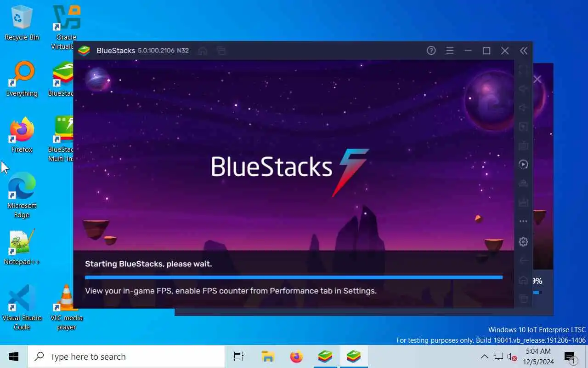Click the BlueStacks logo in the title bar
This screenshot has width=588, height=368.
click(84, 51)
